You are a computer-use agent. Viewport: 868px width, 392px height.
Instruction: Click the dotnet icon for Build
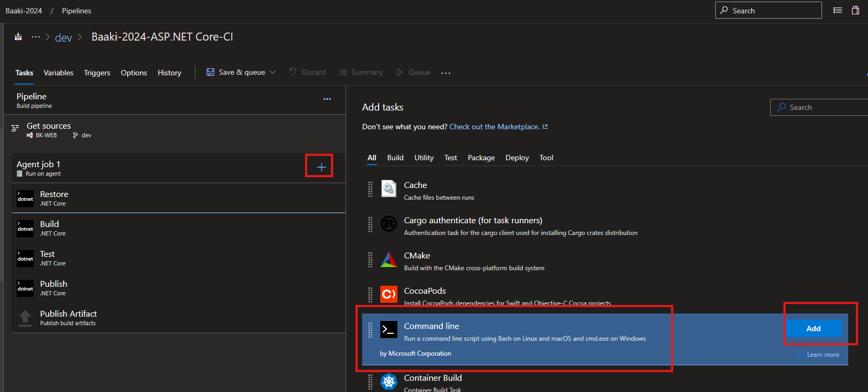(25, 229)
